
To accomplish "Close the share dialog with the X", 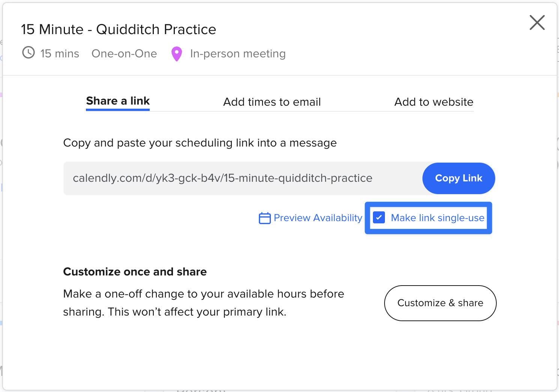I will click(537, 22).
